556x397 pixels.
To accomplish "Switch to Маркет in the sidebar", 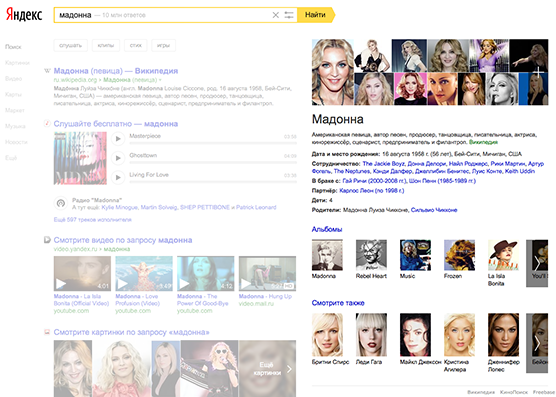I will click(x=15, y=110).
